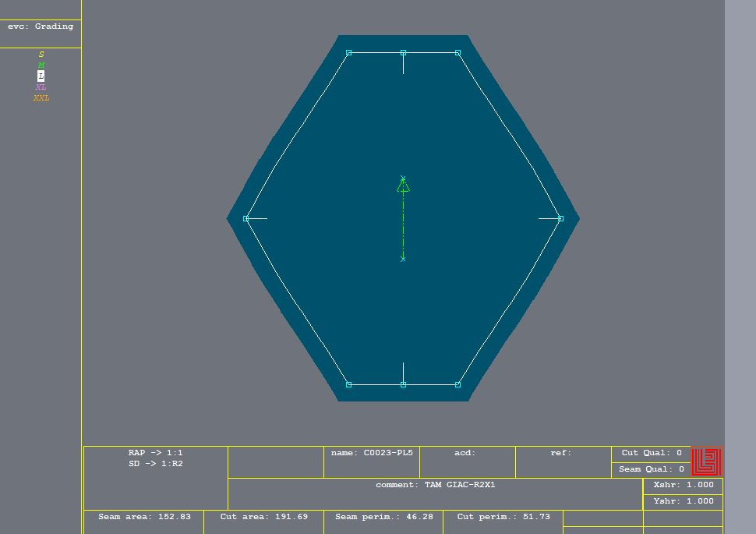Select size S in grading list
756x534 pixels.
pos(41,55)
